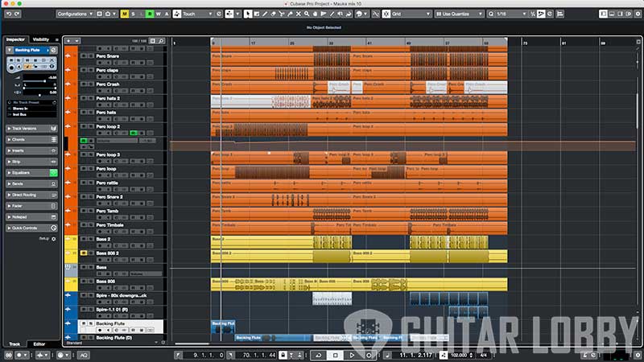Select the Play speaker tool

(x=340, y=14)
